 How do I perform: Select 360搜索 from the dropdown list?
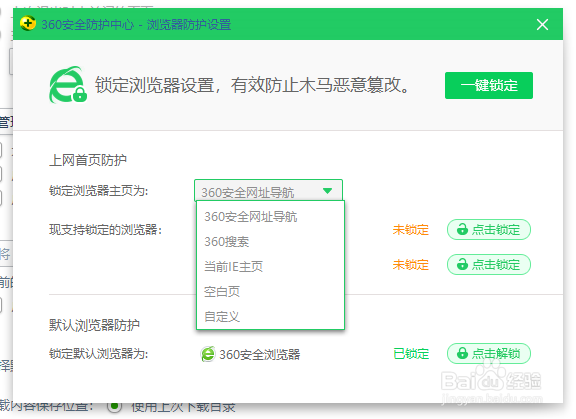pyautogui.click(x=270, y=242)
